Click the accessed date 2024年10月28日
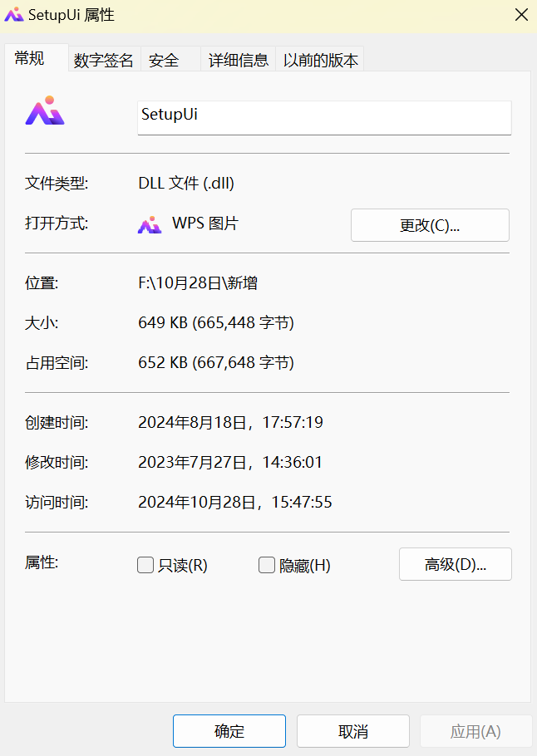Image resolution: width=537 pixels, height=756 pixels. click(235, 503)
